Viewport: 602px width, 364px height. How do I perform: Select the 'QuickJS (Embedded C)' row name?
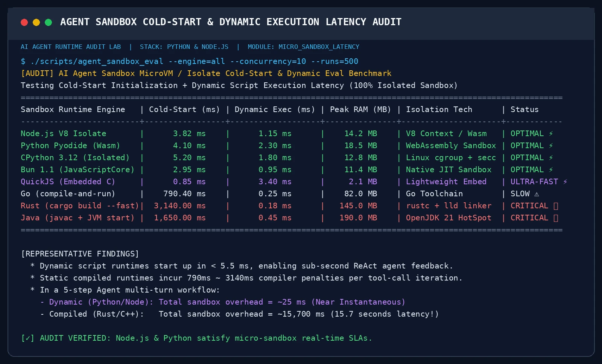click(68, 182)
